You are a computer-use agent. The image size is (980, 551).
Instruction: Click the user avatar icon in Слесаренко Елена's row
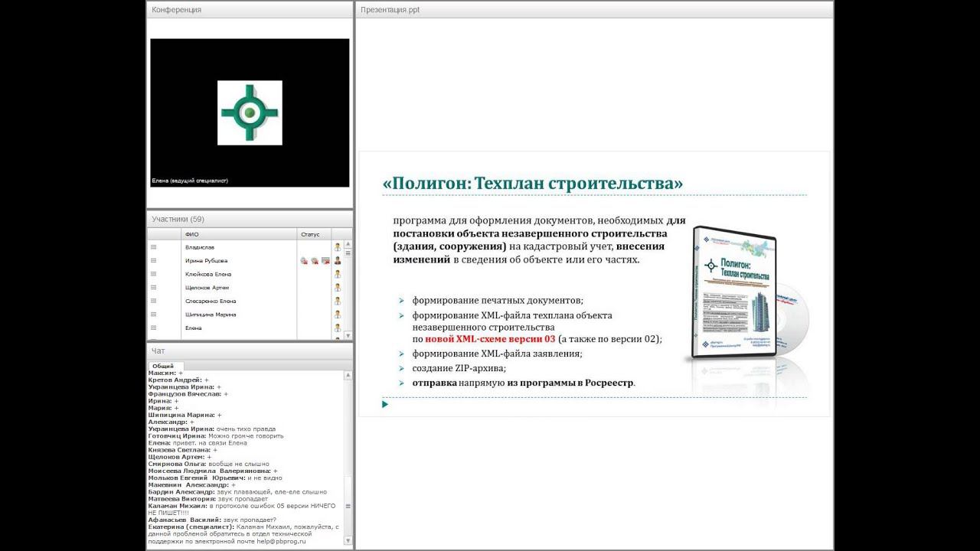tap(337, 301)
